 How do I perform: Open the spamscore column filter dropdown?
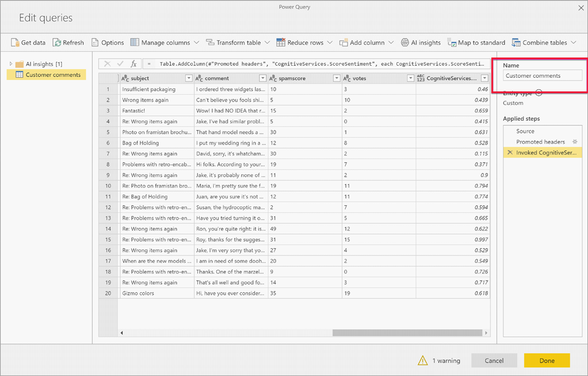coord(337,78)
